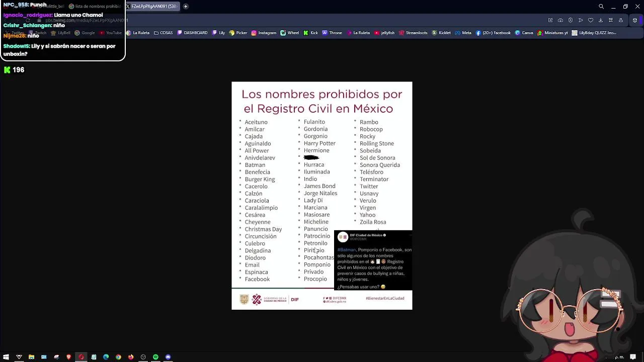Open the shield privacy protection icon
644x362 pixels.
pos(571,20)
